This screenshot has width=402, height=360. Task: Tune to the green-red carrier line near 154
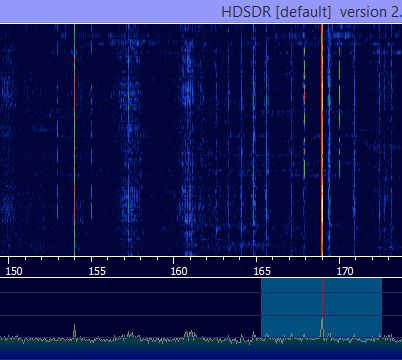pyautogui.click(x=74, y=140)
